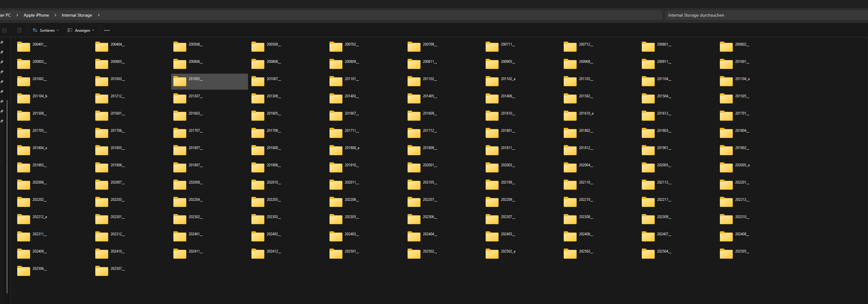868x304 pixels.
Task: Select the 200802_ folder icon
Action: (x=726, y=47)
